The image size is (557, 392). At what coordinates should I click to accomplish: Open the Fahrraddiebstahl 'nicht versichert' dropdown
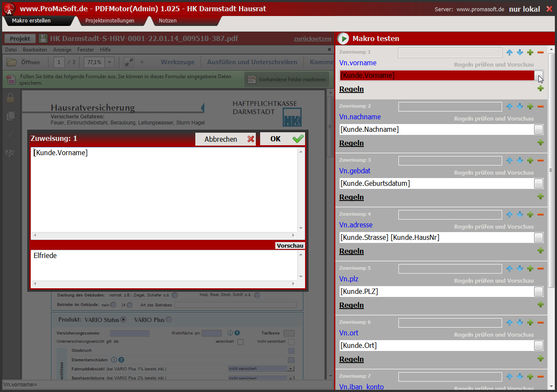[x=291, y=369]
